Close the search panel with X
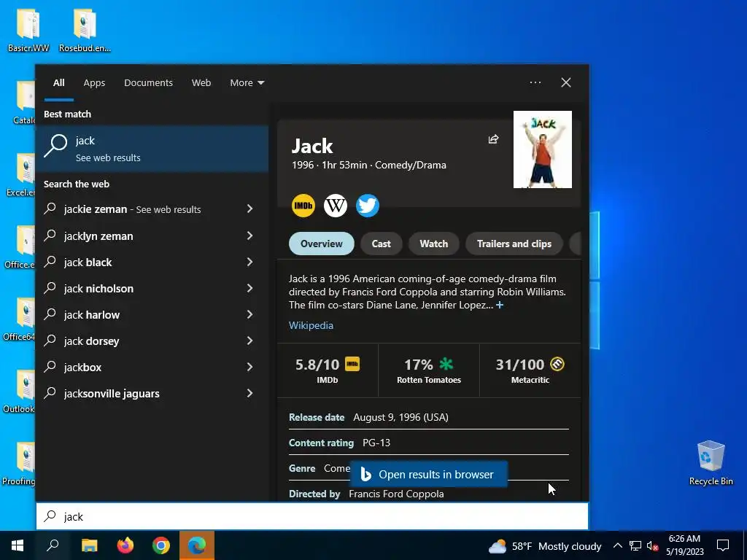 (x=566, y=82)
